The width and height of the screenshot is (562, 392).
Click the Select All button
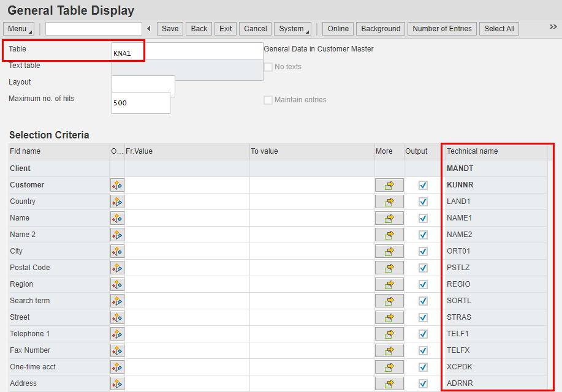click(x=499, y=29)
